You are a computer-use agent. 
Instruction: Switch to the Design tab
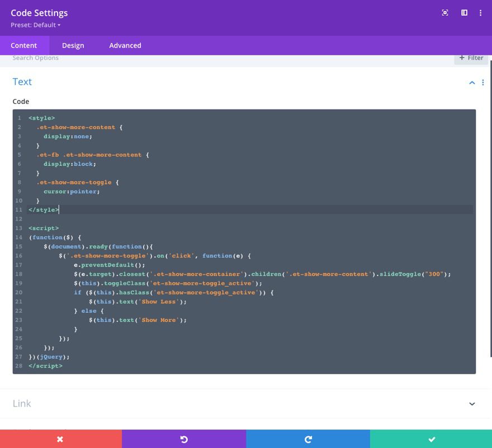pos(73,45)
